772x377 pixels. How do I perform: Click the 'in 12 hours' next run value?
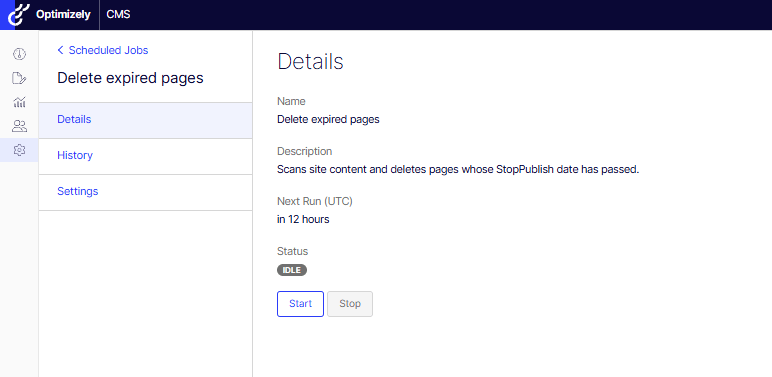click(303, 220)
